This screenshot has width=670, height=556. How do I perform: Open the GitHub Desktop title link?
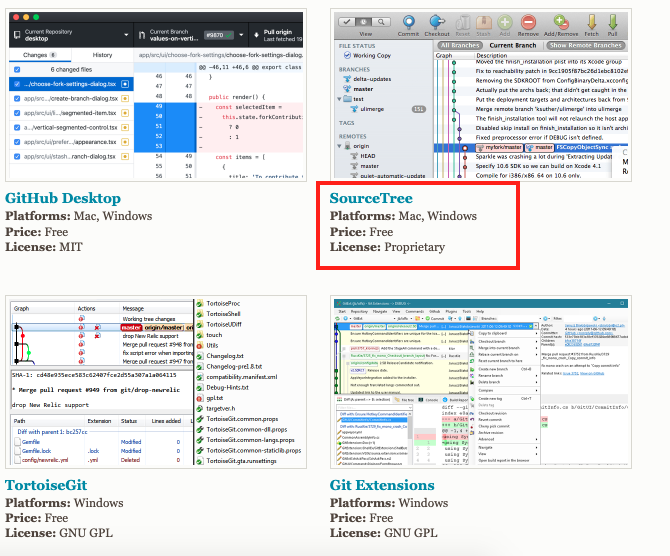(x=63, y=198)
